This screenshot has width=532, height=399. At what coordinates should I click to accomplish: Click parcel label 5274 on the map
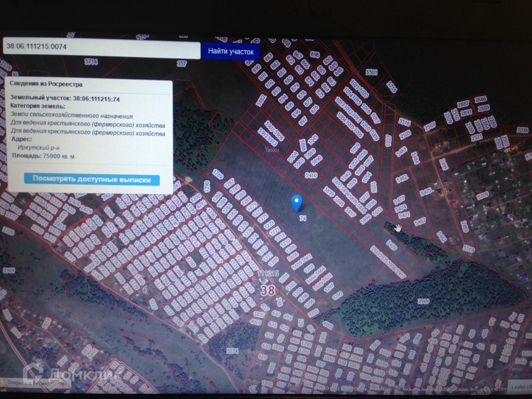click(x=232, y=351)
